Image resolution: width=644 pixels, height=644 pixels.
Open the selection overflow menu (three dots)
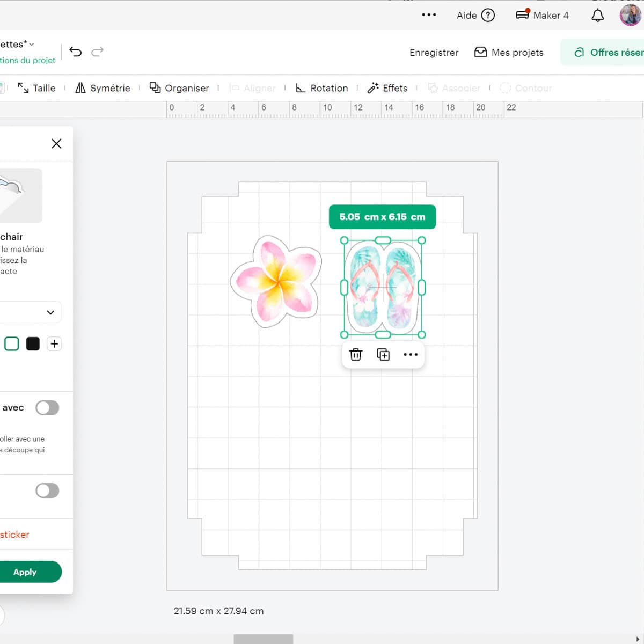click(x=411, y=354)
